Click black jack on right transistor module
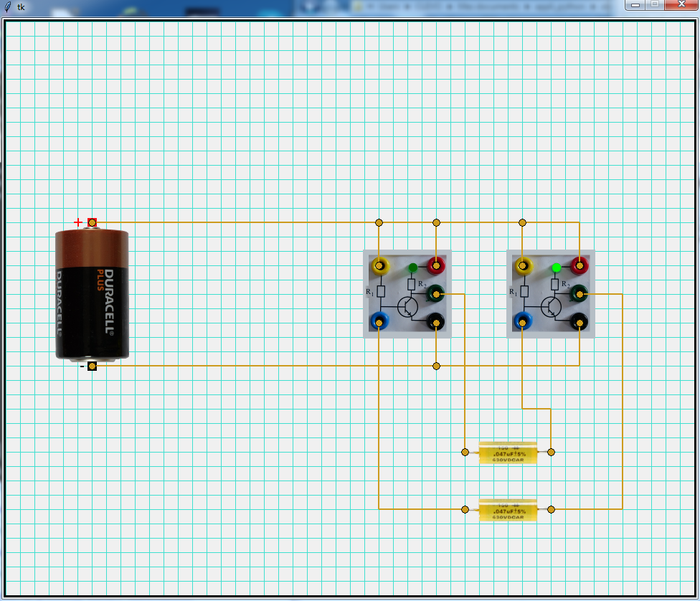The image size is (700, 601). coord(579,321)
